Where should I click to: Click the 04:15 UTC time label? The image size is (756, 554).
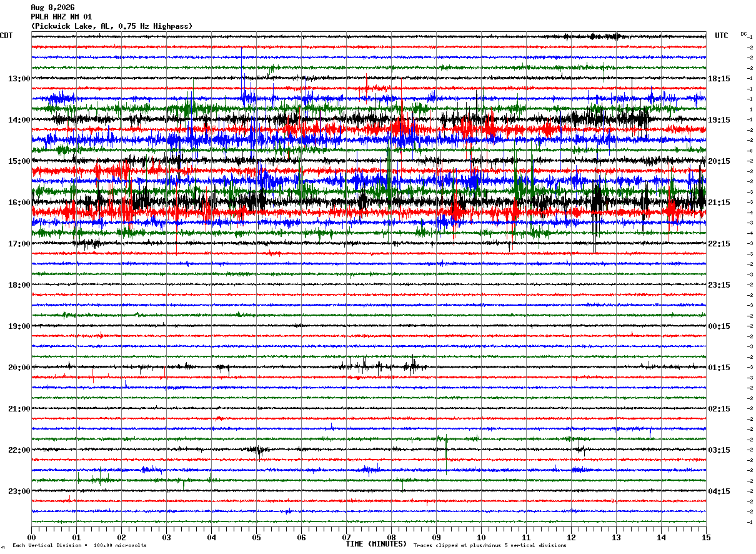coord(719,491)
